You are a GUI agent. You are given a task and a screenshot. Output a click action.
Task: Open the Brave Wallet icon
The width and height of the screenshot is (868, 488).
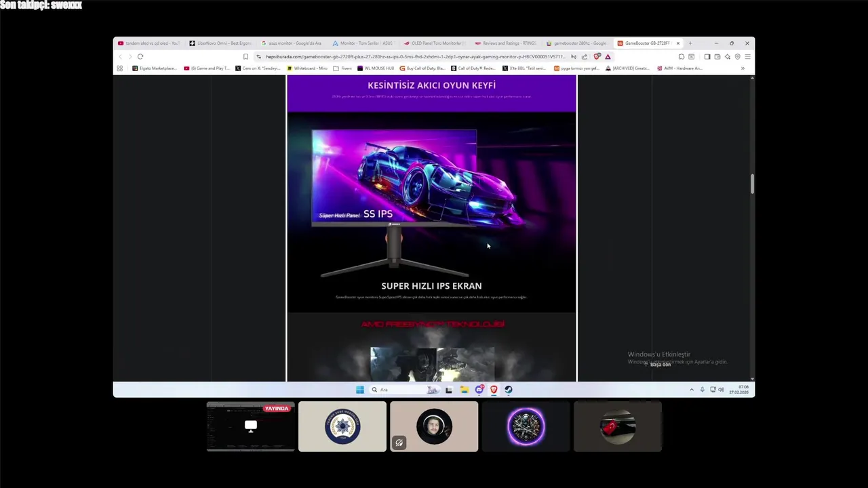(x=717, y=57)
